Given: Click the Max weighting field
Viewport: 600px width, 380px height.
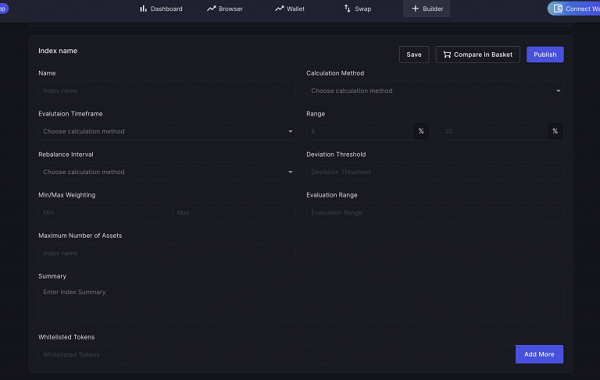Looking at the screenshot, I should 234,212.
